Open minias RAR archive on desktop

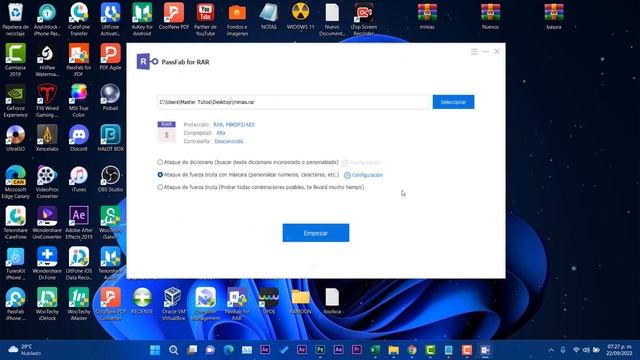(x=427, y=16)
